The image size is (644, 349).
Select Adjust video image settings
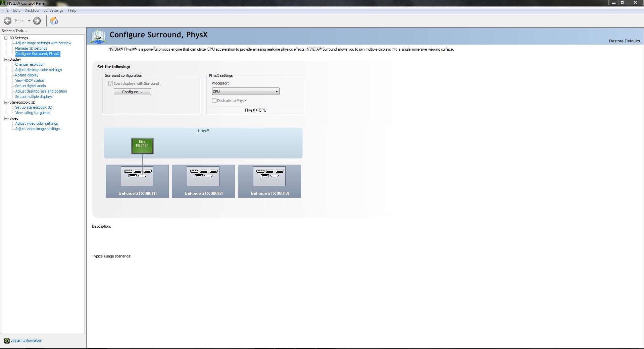(x=37, y=129)
